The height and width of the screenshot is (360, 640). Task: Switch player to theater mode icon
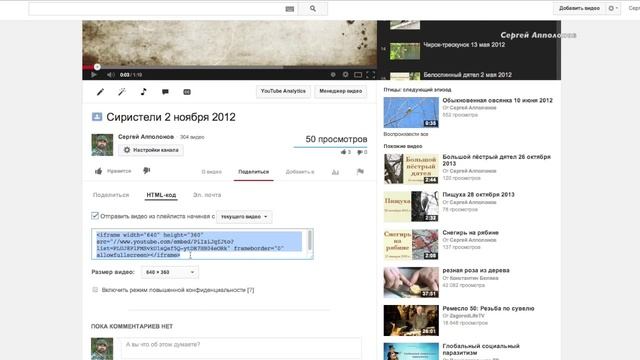(358, 75)
